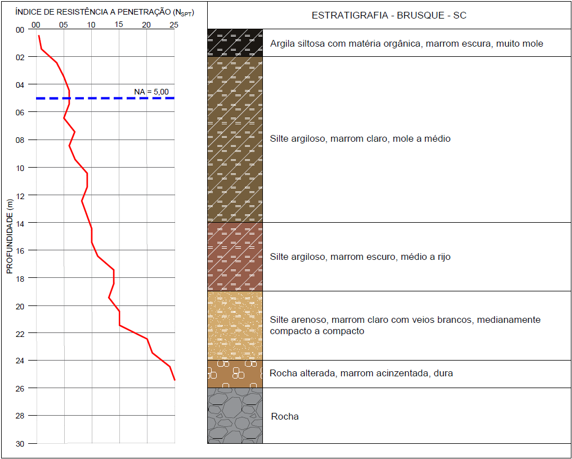Viewport: 572px width, 459px height.
Task: Click the depth axis label '10'
Action: coord(20,168)
